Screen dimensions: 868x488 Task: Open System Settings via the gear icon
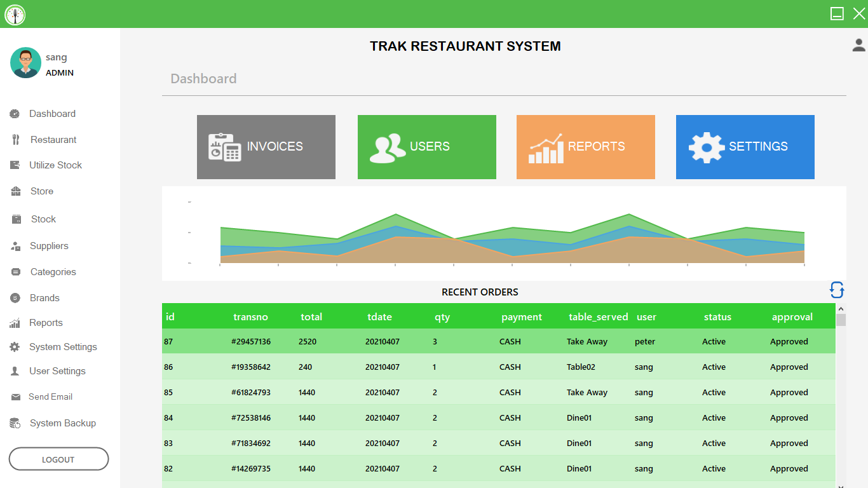[x=16, y=347]
